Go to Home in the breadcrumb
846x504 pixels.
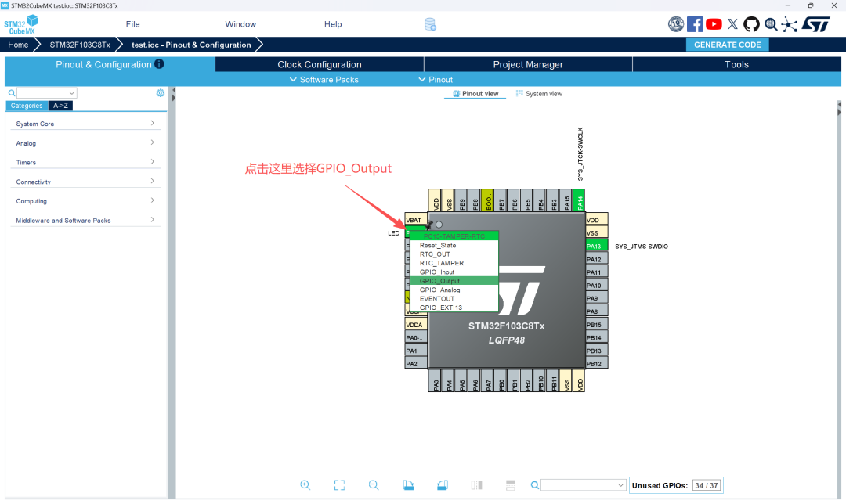(x=18, y=45)
